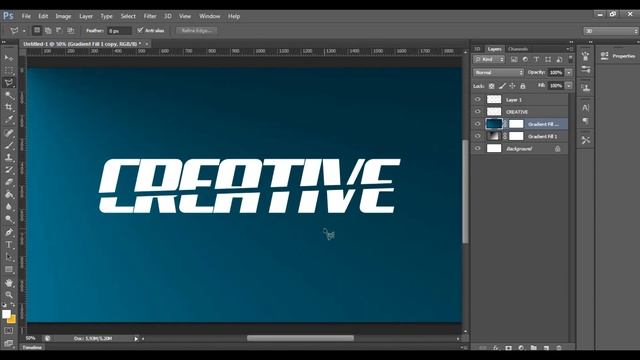Open the Edit menu
The height and width of the screenshot is (360, 640).
point(43,16)
